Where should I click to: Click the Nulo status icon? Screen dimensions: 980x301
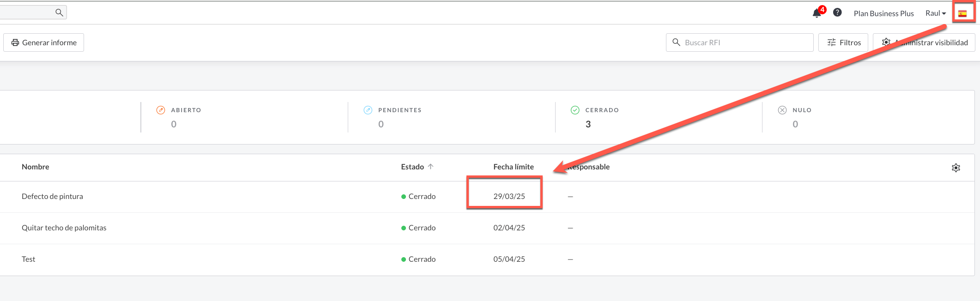[782, 110]
